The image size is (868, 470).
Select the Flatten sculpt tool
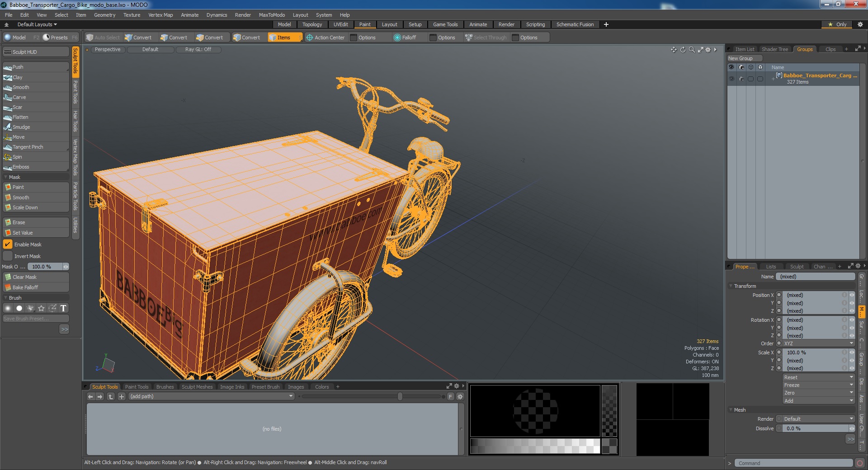coord(36,117)
